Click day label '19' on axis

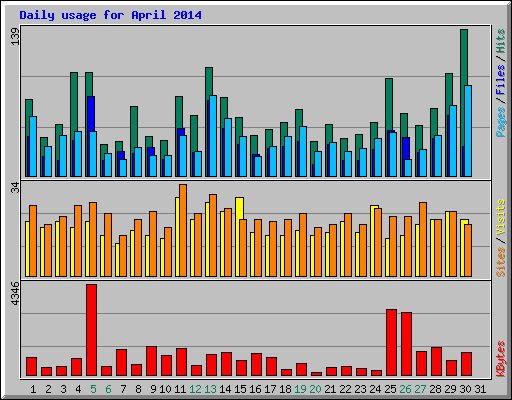[300, 389]
